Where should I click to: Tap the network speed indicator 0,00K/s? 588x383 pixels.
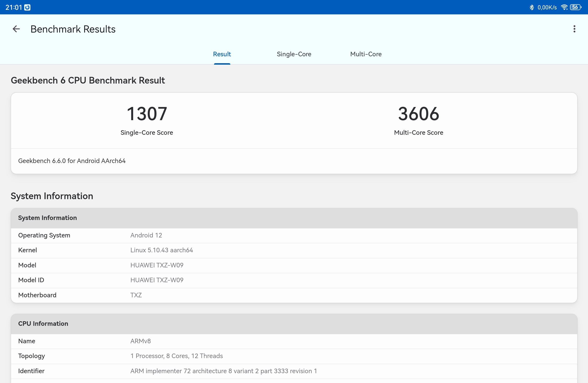click(x=548, y=7)
